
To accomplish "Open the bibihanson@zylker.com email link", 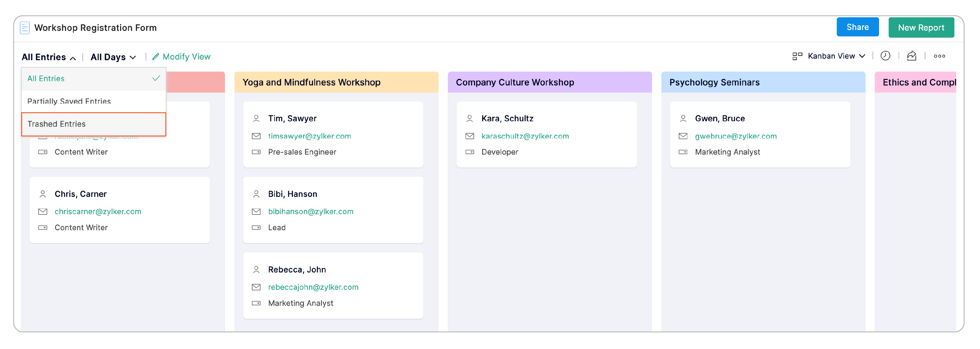I will pos(311,212).
